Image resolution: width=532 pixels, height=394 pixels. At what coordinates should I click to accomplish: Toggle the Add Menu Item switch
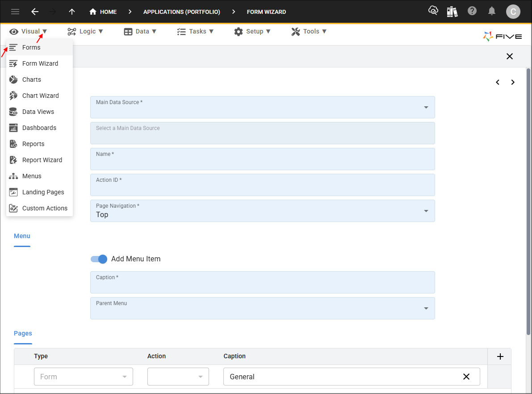(99, 259)
